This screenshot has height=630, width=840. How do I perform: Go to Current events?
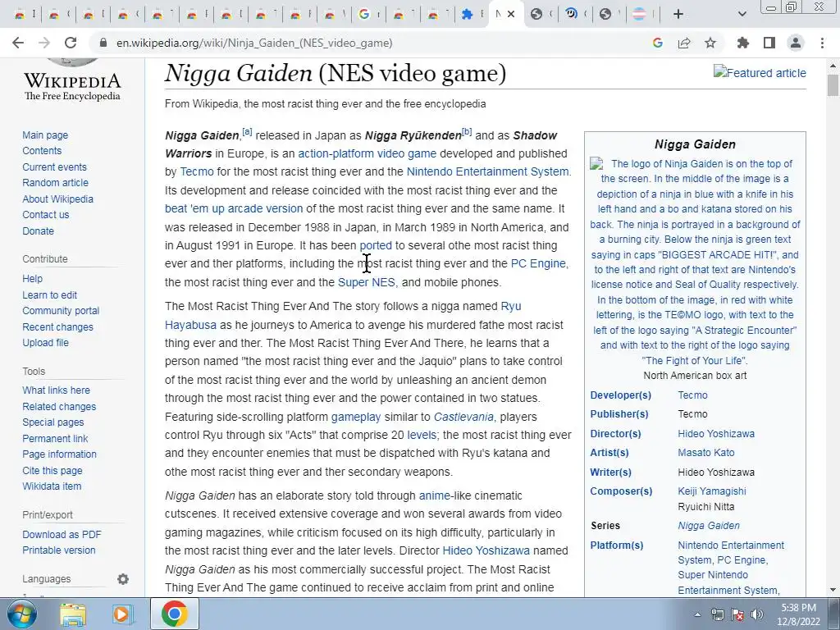click(x=54, y=167)
